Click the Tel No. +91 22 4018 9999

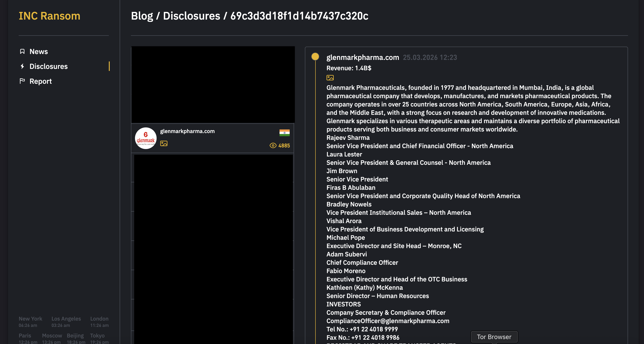point(362,329)
